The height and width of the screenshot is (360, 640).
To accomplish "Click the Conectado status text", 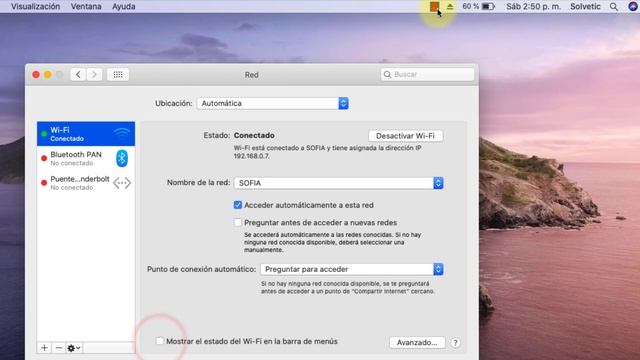I will pyautogui.click(x=254, y=135).
